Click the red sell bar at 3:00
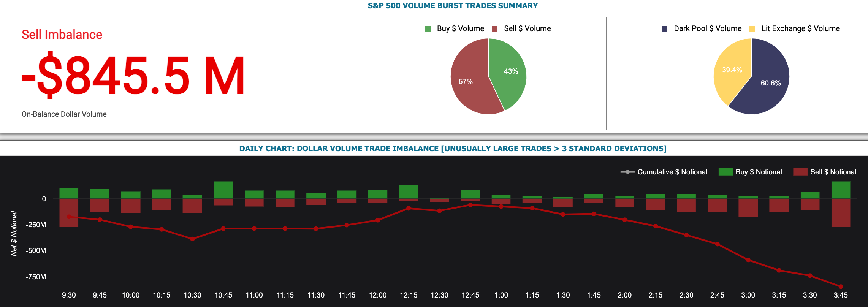This screenshot has width=868, height=307. [748, 208]
